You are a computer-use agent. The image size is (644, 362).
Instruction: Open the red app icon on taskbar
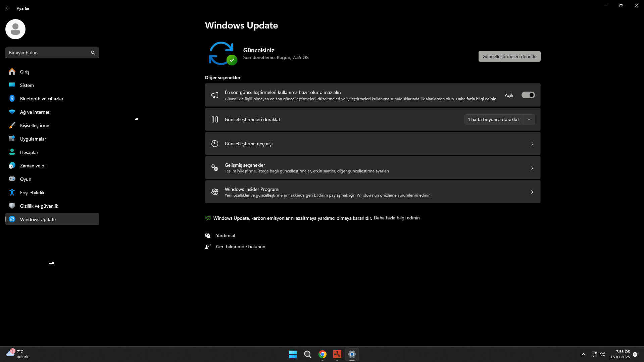(x=337, y=354)
